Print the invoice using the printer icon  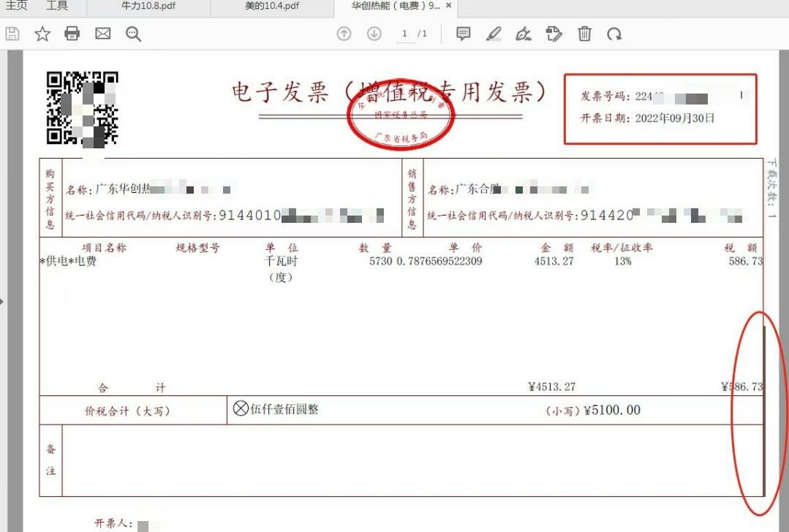coord(72,34)
